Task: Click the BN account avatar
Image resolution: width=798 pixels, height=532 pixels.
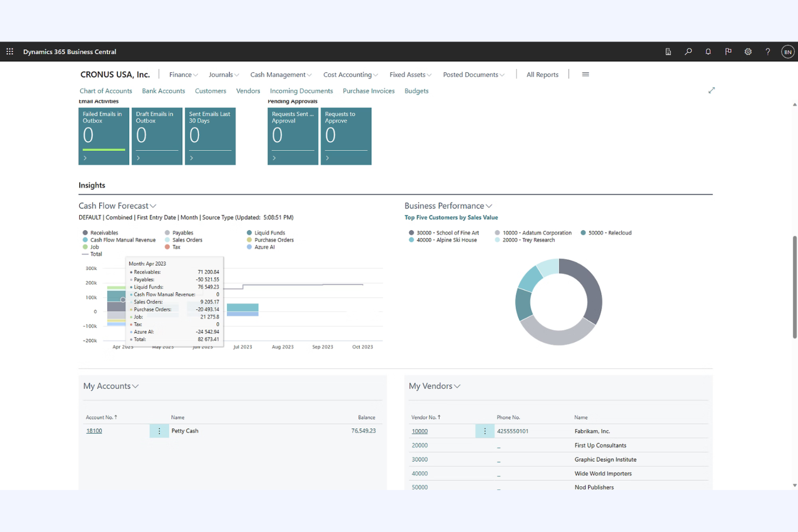Action: pos(788,51)
